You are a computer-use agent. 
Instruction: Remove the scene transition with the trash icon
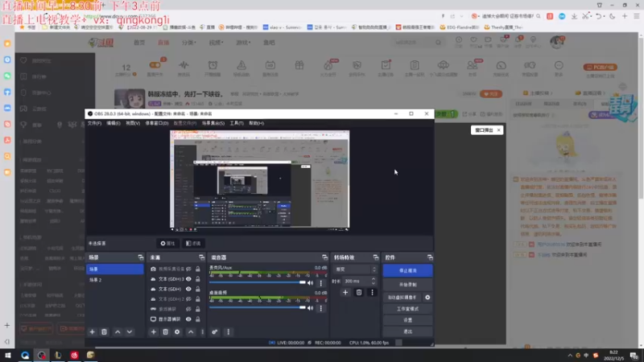pos(358,292)
